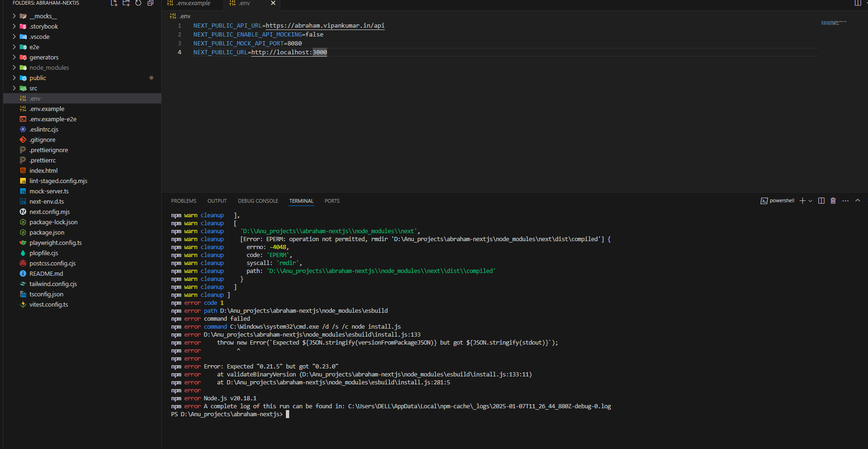Viewport: 868px width, 449px height.
Task: Open terminal panel more actions menu
Action: tap(845, 201)
